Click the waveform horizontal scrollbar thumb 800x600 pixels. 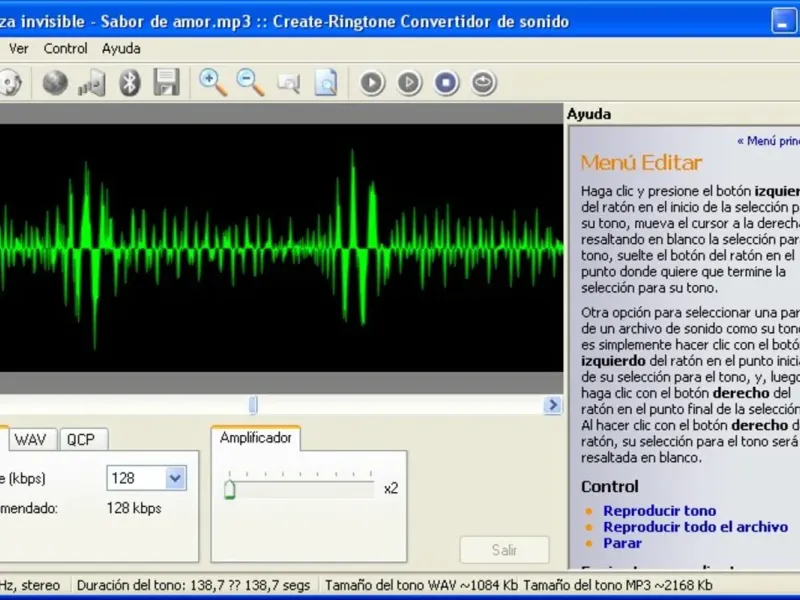click(x=253, y=405)
